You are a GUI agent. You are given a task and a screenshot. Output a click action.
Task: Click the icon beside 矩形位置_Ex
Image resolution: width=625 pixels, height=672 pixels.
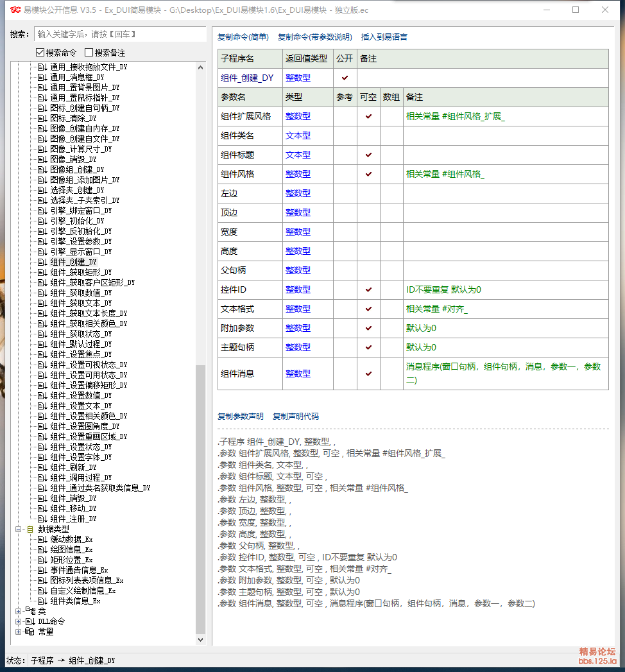(x=42, y=560)
